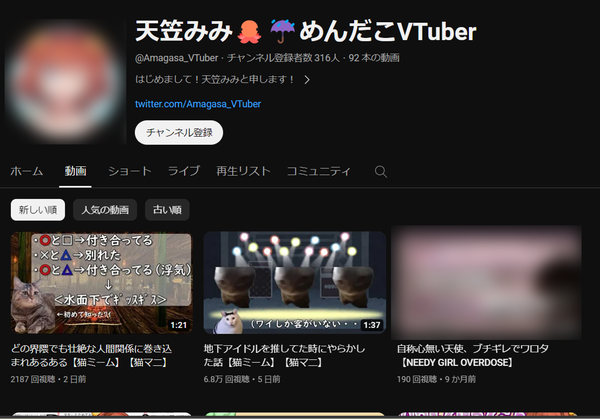The image size is (600, 419).
Task: Expand the channel description chevron arrow
Action: (x=307, y=80)
